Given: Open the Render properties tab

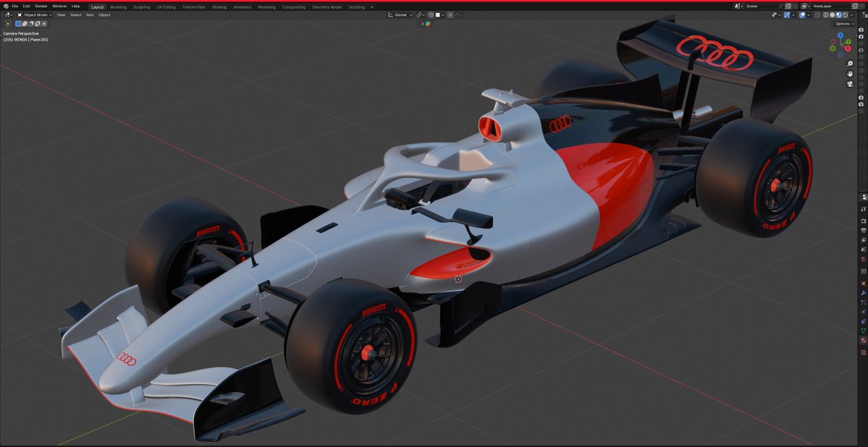Looking at the screenshot, I should pyautogui.click(x=863, y=221).
